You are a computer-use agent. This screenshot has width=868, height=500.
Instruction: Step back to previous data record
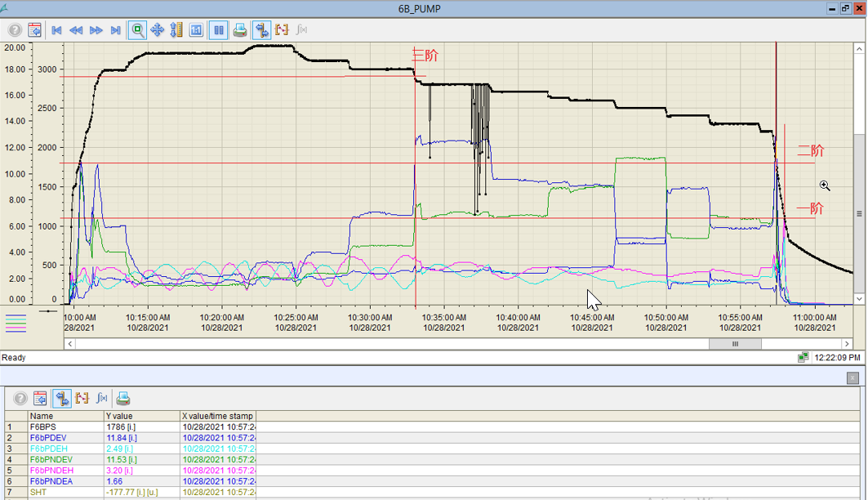(76, 30)
